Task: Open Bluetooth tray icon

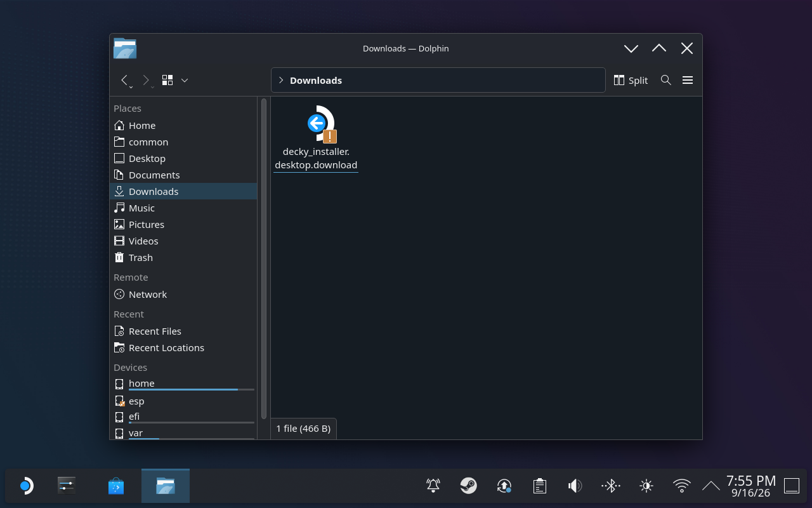Action: (x=611, y=486)
